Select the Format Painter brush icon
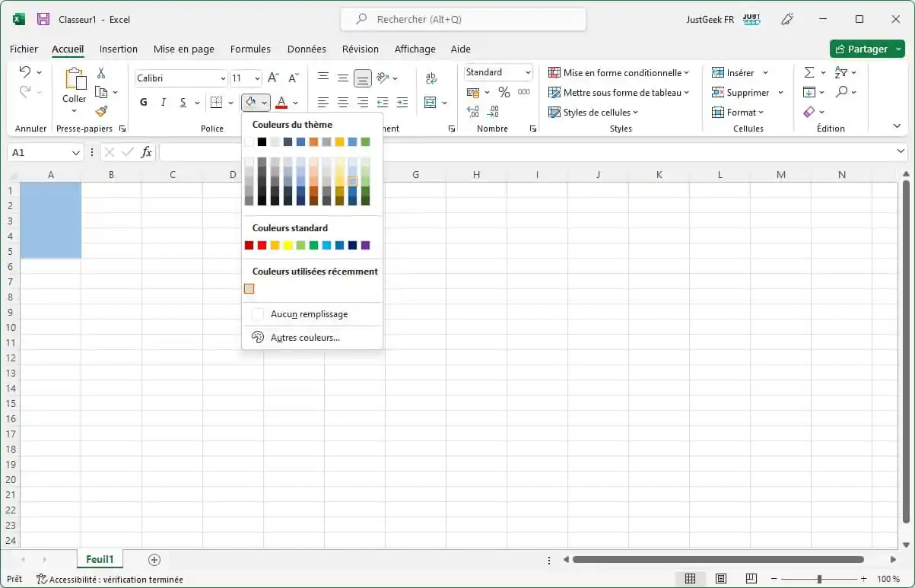 [101, 111]
